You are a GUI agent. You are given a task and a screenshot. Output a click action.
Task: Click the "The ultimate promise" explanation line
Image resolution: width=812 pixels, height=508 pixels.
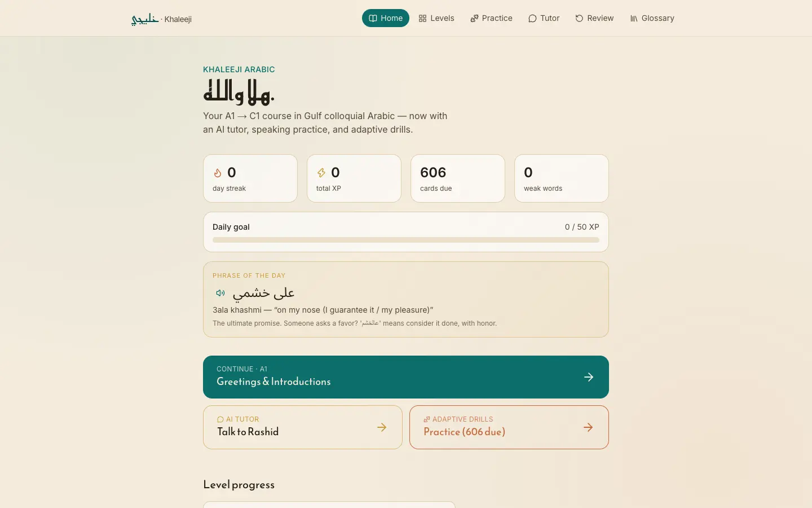pyautogui.click(x=355, y=323)
